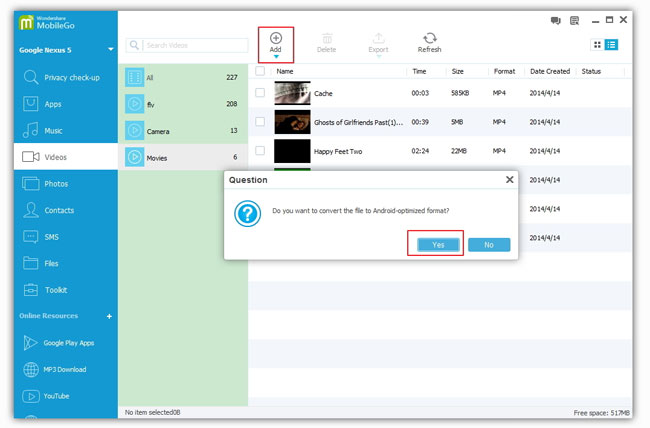Toggle the select-all checkbox in header
650x428 pixels.
click(x=260, y=71)
